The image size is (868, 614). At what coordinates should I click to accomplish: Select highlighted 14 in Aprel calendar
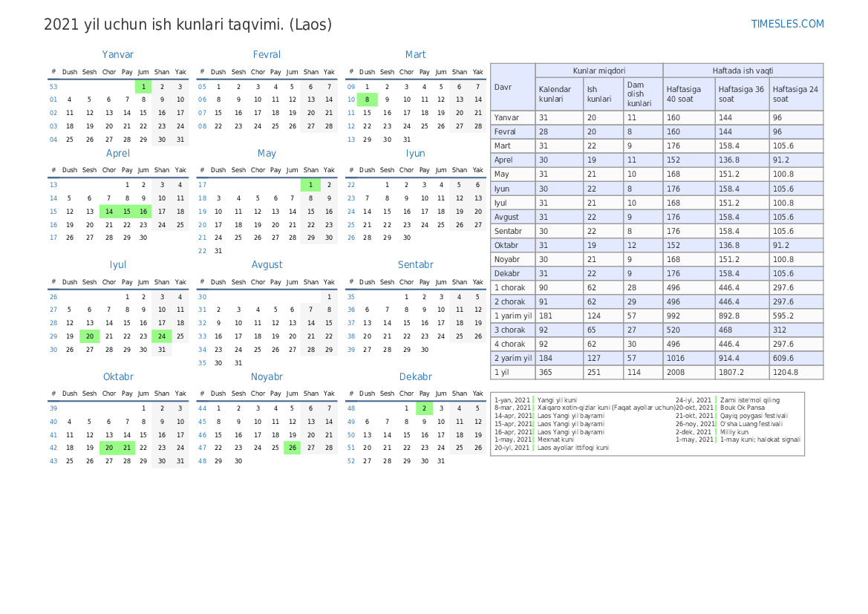108,212
